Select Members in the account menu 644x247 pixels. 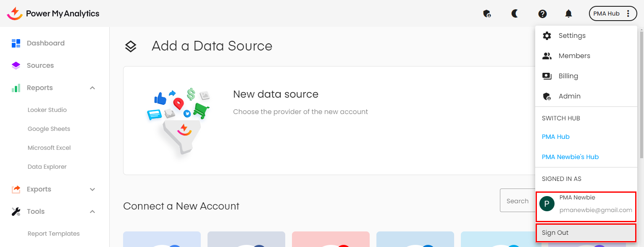pyautogui.click(x=574, y=56)
